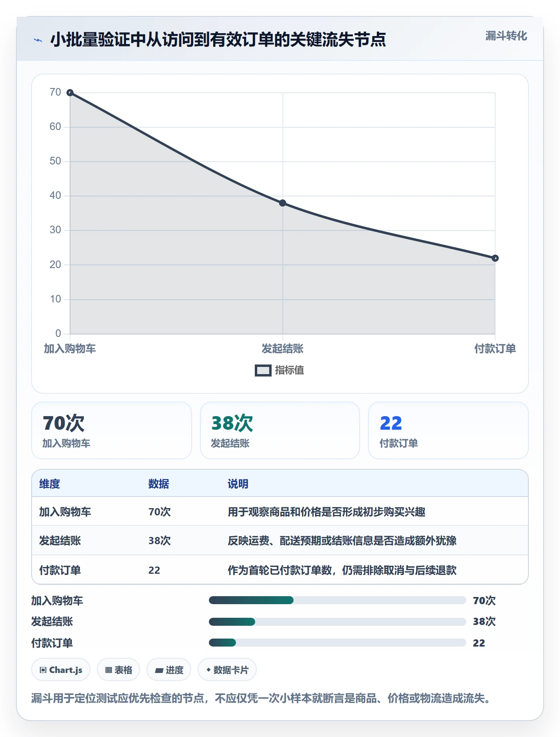Click the Chart.js chip
This screenshot has width=560, height=737.
pyautogui.click(x=61, y=670)
